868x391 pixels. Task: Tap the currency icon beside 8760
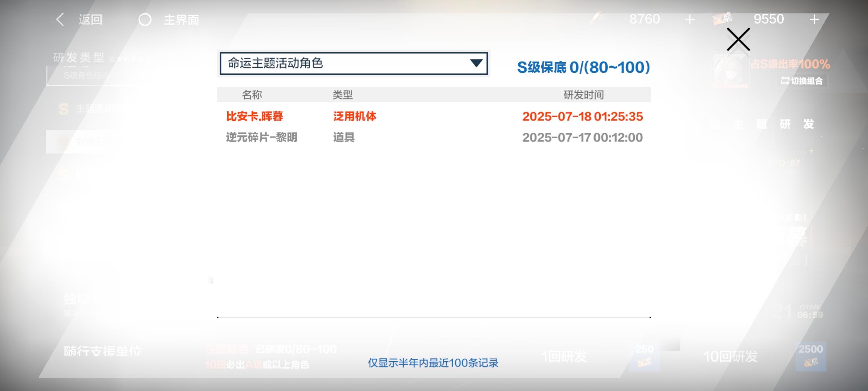pos(598,18)
